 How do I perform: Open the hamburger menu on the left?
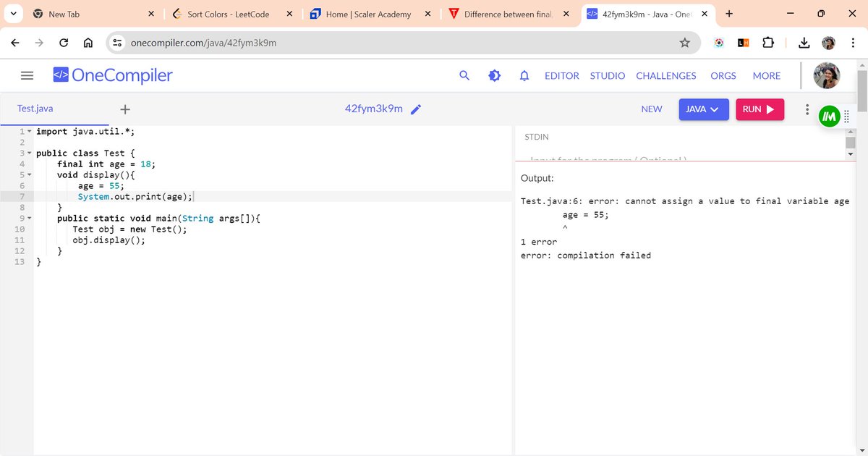pyautogui.click(x=27, y=75)
